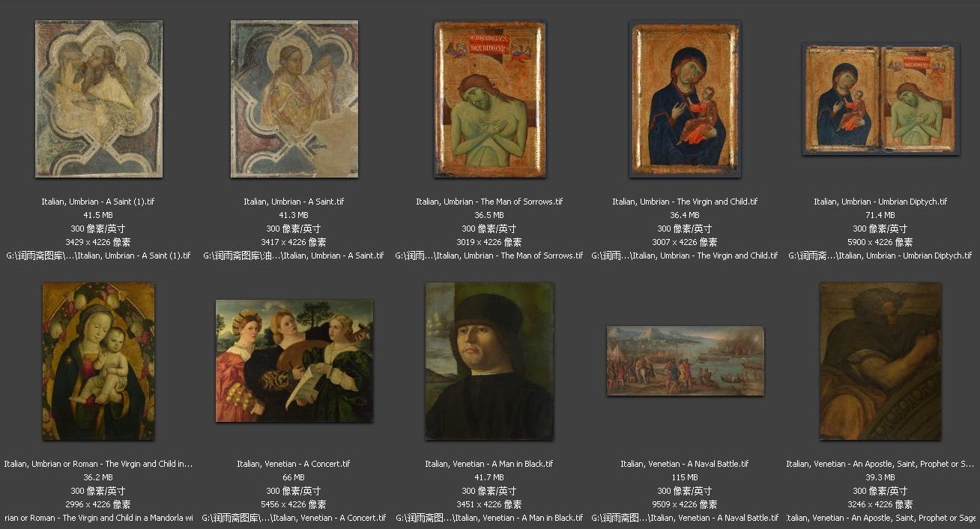
Task: Select the Apostle, Saint, Prophet thumbnail
Action: 881,361
